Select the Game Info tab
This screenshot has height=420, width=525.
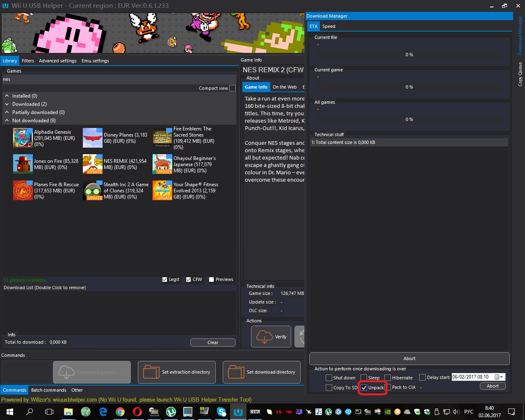tap(256, 87)
